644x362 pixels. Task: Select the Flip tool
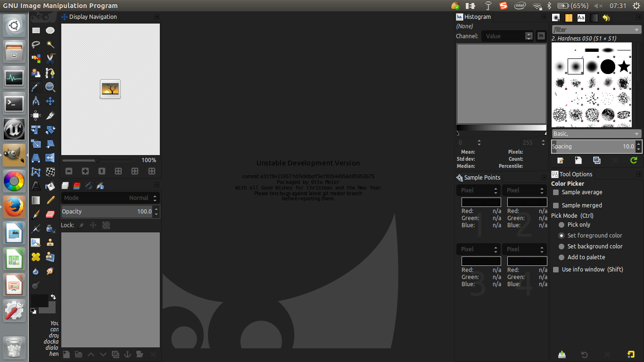point(50,158)
